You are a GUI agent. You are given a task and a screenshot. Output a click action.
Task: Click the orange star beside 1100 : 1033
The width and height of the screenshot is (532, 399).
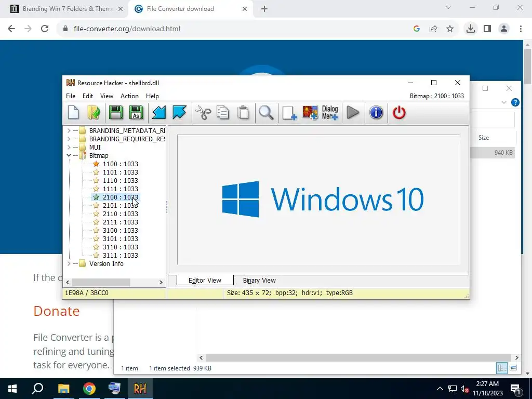96,164
